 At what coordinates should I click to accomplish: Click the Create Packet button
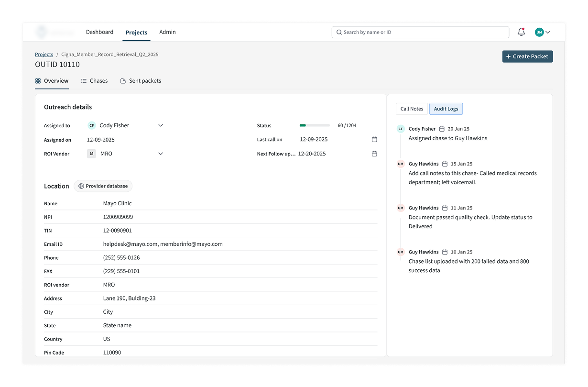tap(527, 56)
